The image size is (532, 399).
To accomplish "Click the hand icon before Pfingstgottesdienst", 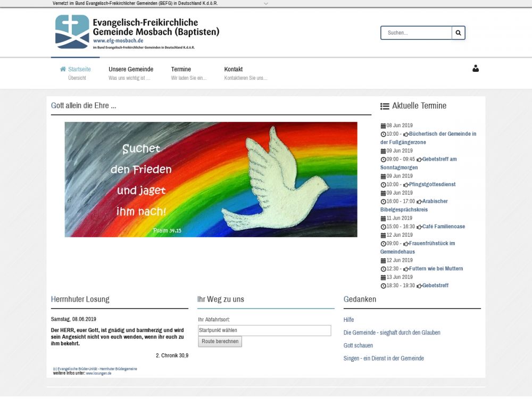I will (406, 185).
